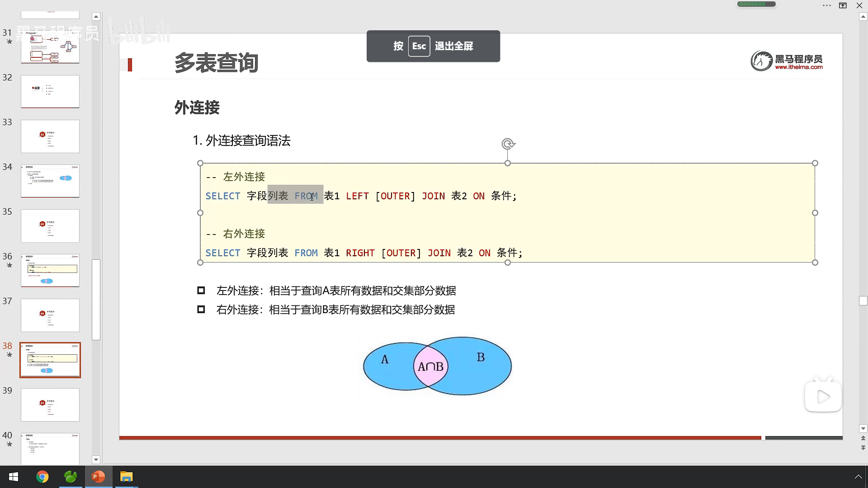This screenshot has height=488, width=868.
Task: Click the green app icon in the taskbar
Action: [70, 477]
